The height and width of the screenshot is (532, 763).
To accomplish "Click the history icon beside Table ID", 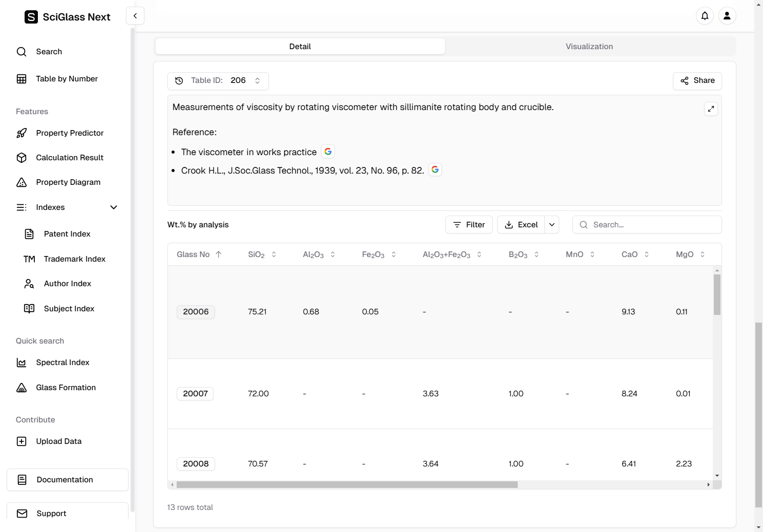I will click(x=179, y=81).
